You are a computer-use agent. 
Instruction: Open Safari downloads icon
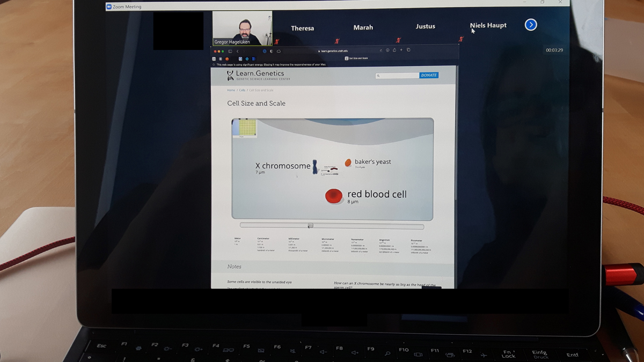[387, 50]
